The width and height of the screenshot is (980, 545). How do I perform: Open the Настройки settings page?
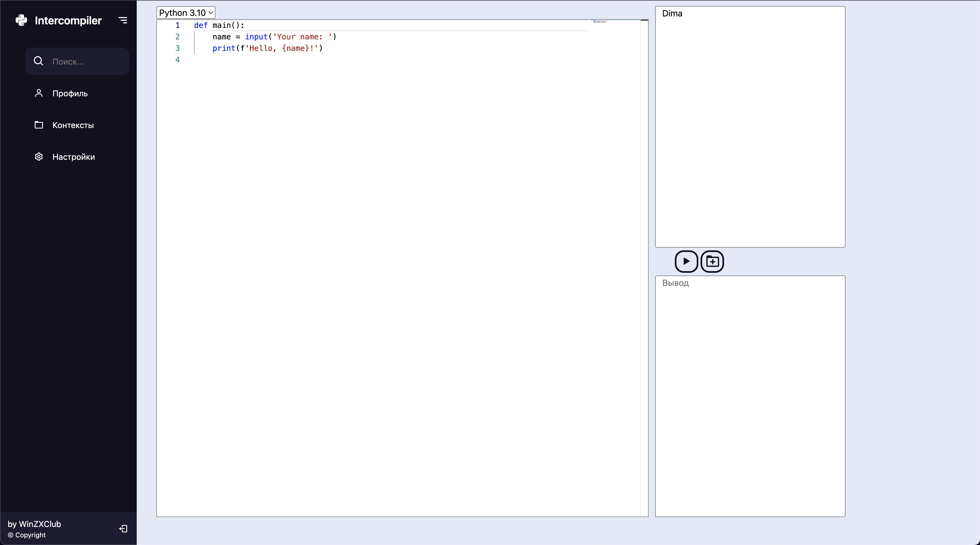(x=74, y=157)
